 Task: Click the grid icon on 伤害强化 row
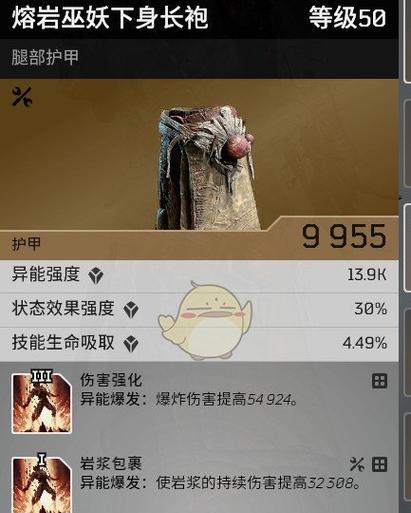pos(379,381)
